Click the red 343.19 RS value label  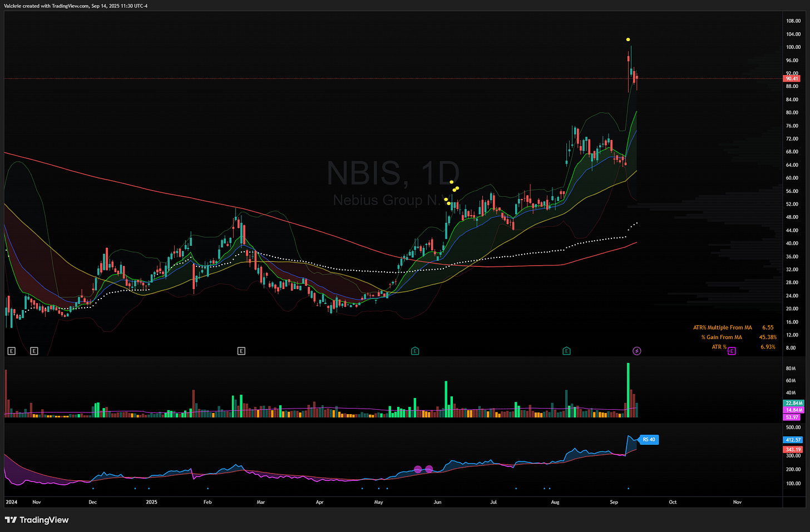(x=793, y=449)
